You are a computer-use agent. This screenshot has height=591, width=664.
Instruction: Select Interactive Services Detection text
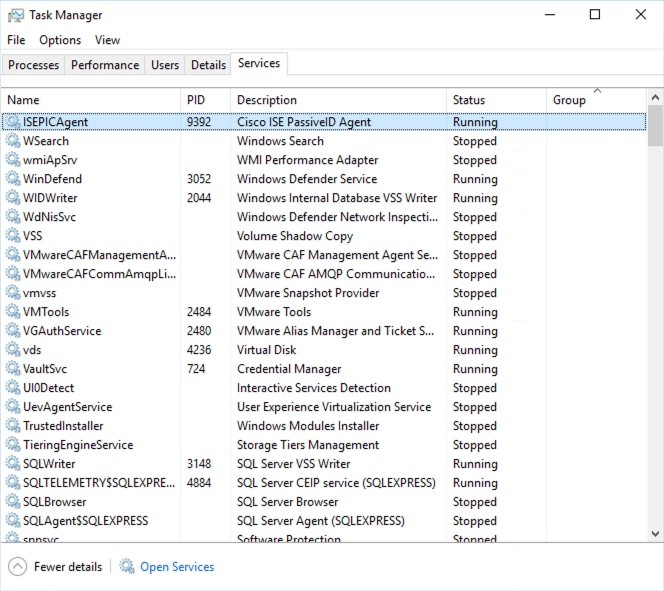point(314,388)
